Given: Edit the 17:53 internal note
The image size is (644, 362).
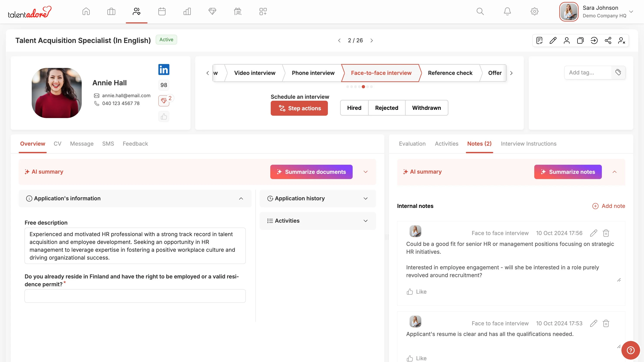Looking at the screenshot, I should pyautogui.click(x=594, y=323).
